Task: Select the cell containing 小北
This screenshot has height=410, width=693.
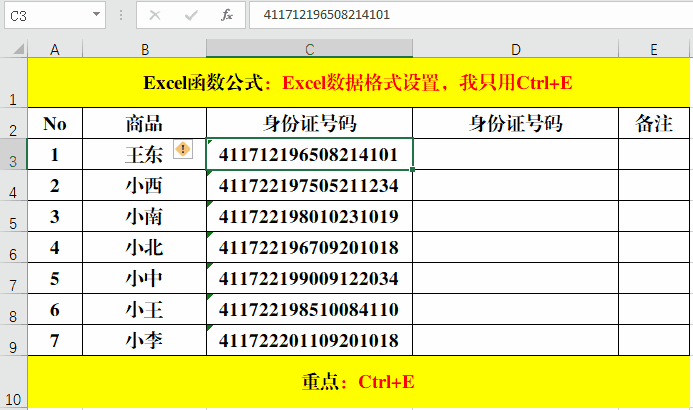Action: point(145,247)
